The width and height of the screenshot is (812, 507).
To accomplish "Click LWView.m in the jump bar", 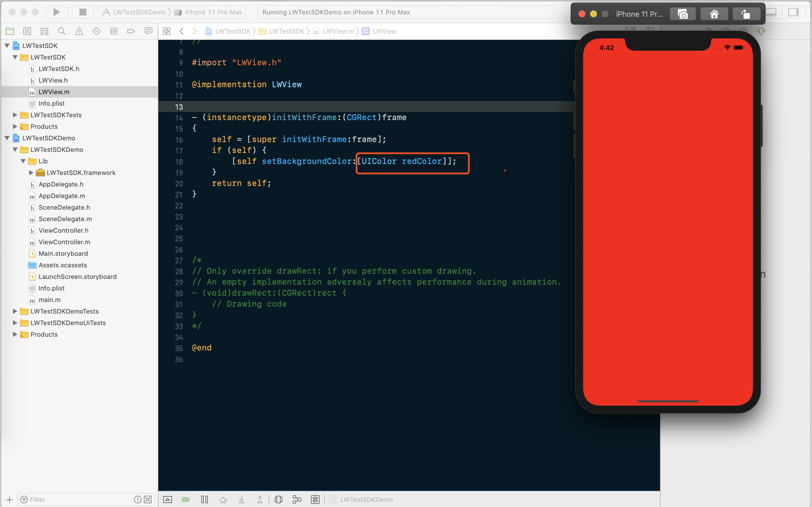I will [338, 31].
